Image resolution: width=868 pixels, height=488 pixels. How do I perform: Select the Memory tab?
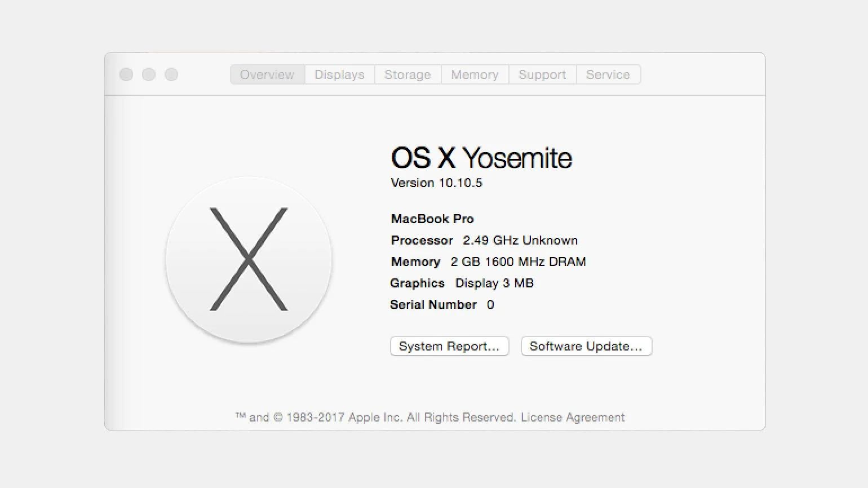pyautogui.click(x=474, y=74)
